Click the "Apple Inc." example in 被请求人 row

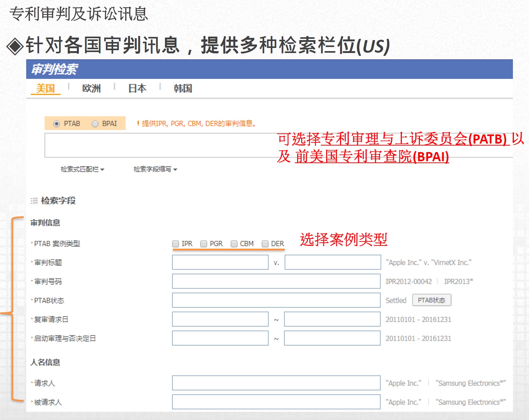pos(403,402)
